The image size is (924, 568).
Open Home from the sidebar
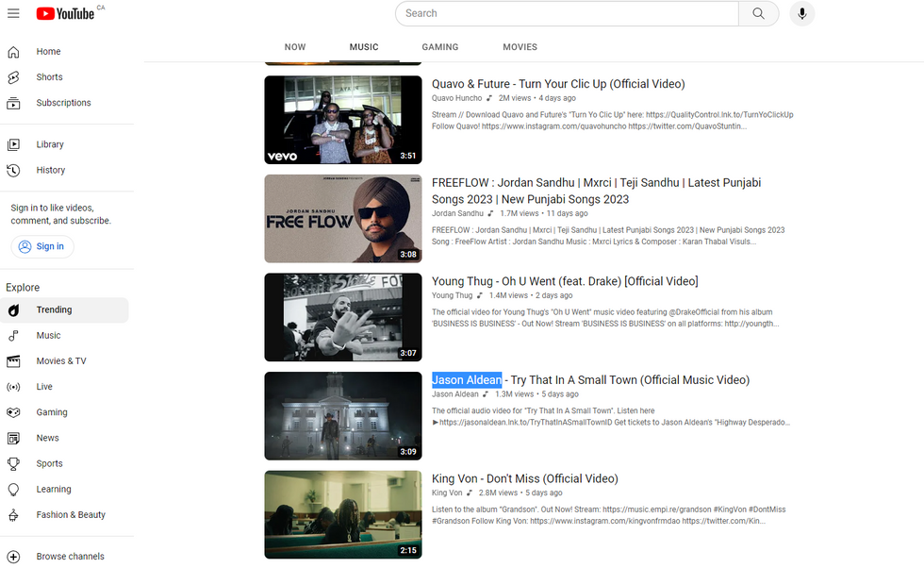pos(48,52)
